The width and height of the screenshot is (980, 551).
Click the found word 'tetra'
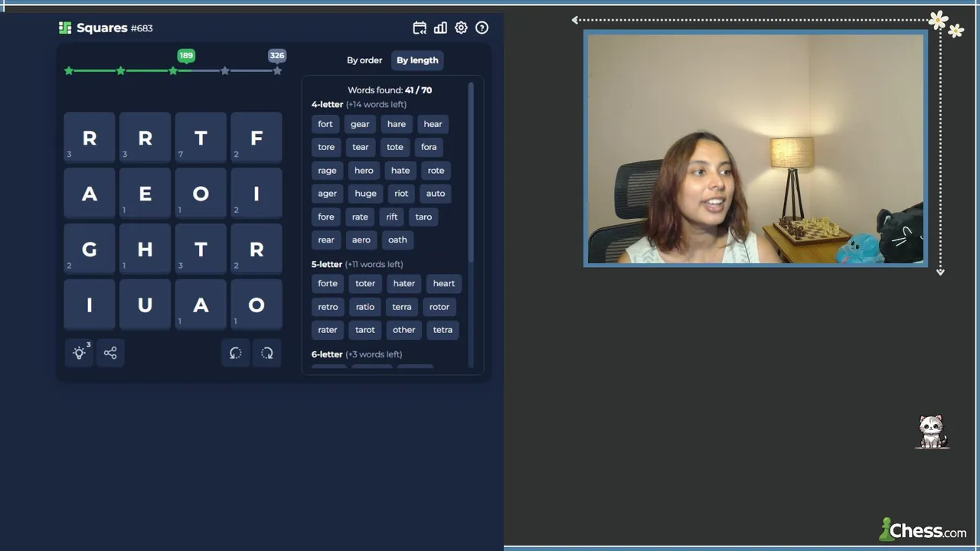pos(443,330)
